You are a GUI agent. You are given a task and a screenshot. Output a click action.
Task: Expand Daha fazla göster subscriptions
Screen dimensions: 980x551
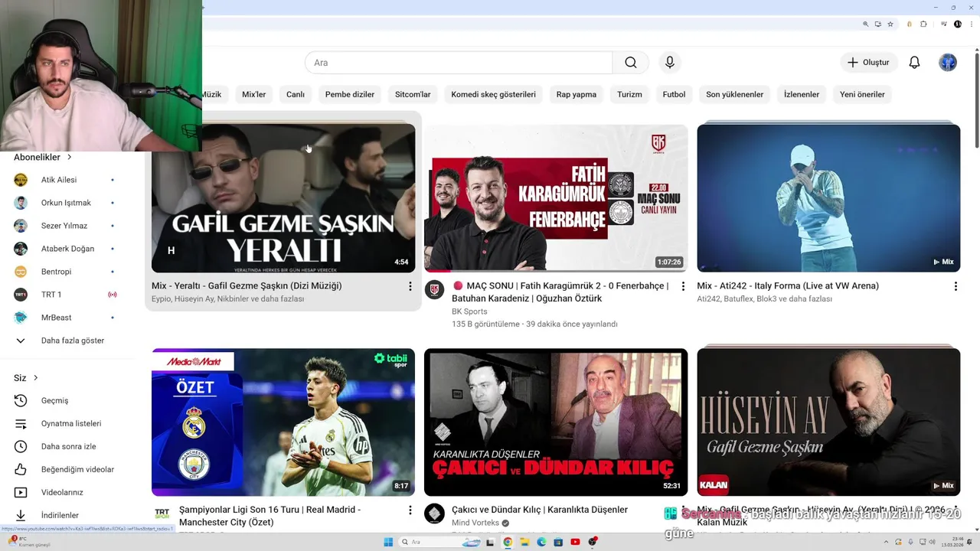coord(72,341)
